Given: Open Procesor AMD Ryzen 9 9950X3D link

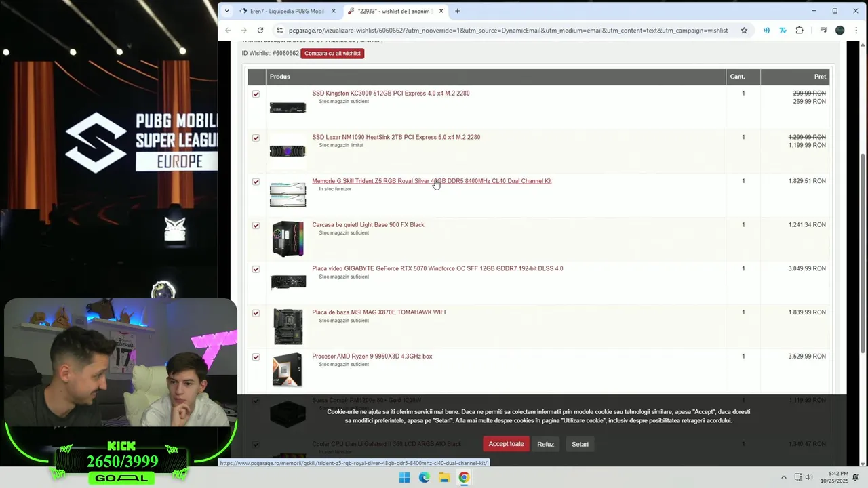Looking at the screenshot, I should (372, 357).
